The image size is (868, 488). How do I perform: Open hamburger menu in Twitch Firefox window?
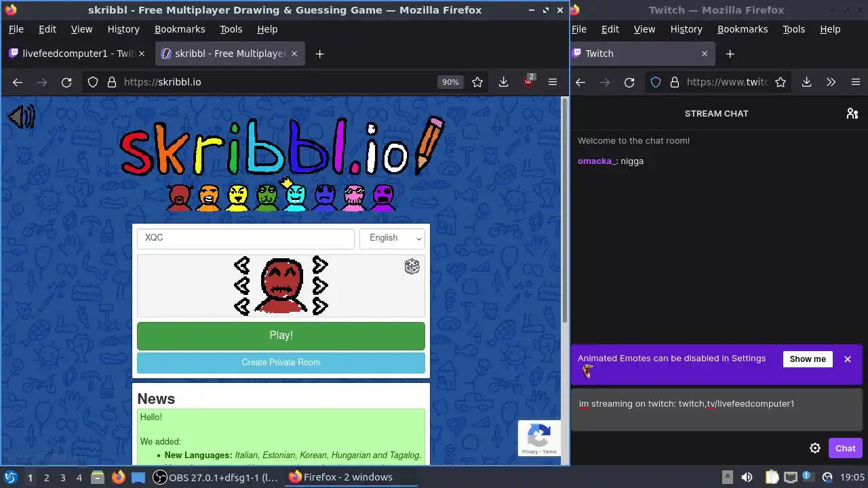pyautogui.click(x=856, y=82)
